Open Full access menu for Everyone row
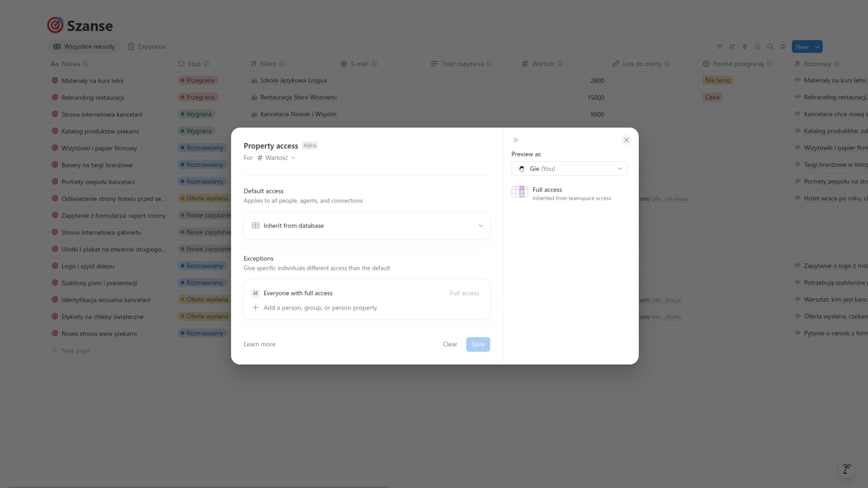The width and height of the screenshot is (868, 488). click(464, 293)
